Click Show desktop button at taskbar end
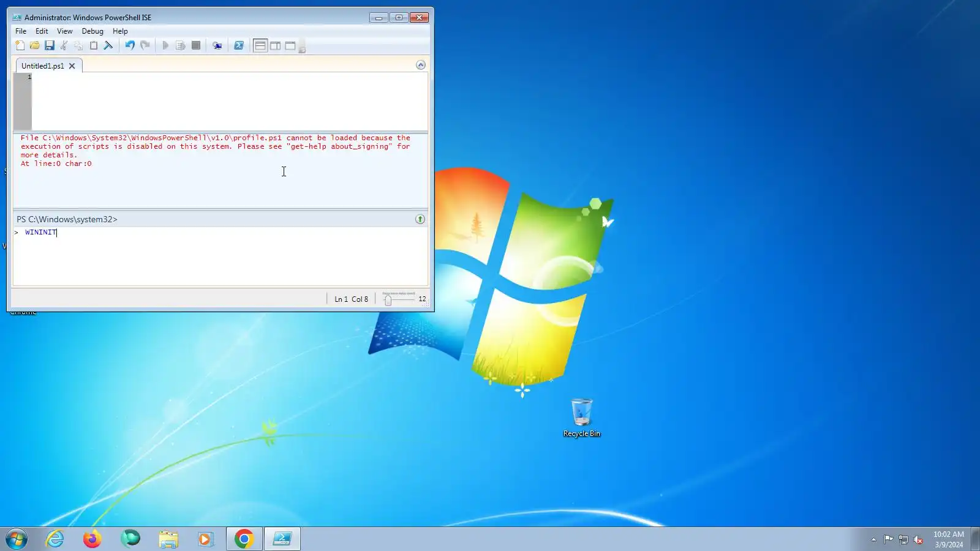980x551 pixels. [975, 539]
